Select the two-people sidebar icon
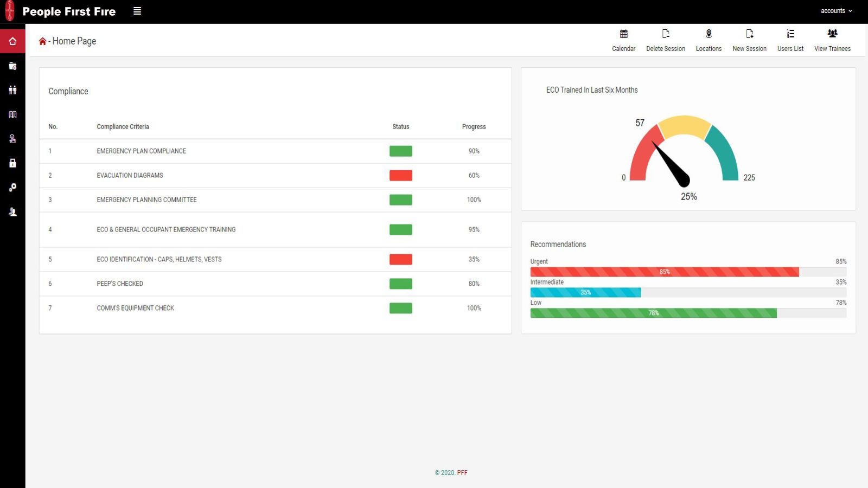Screen dimensions: 868x488 click(x=12, y=90)
